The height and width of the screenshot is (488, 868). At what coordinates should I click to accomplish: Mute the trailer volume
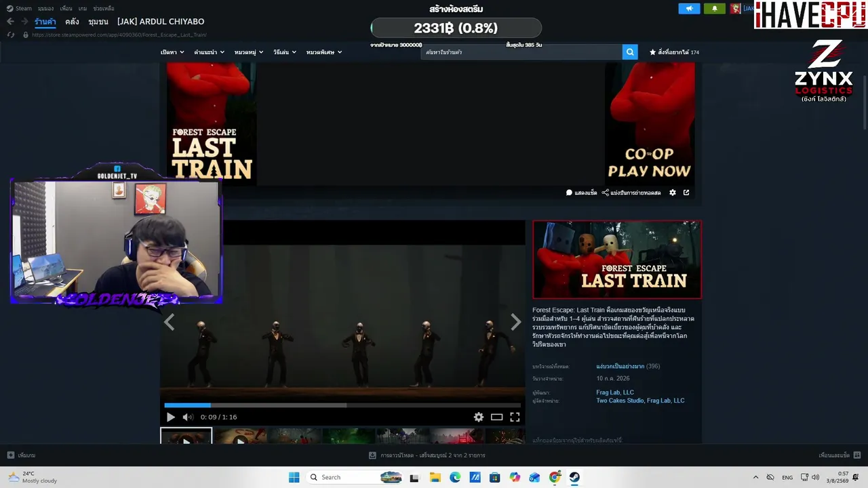[188, 418]
